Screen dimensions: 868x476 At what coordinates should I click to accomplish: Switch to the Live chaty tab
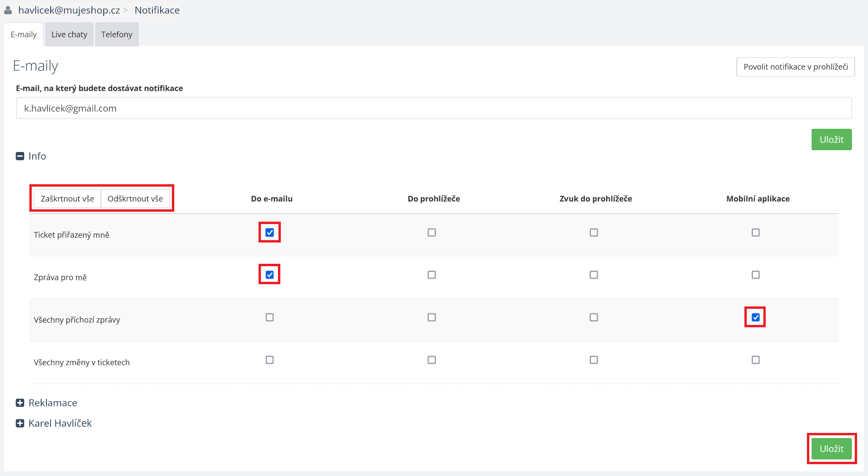(x=69, y=35)
